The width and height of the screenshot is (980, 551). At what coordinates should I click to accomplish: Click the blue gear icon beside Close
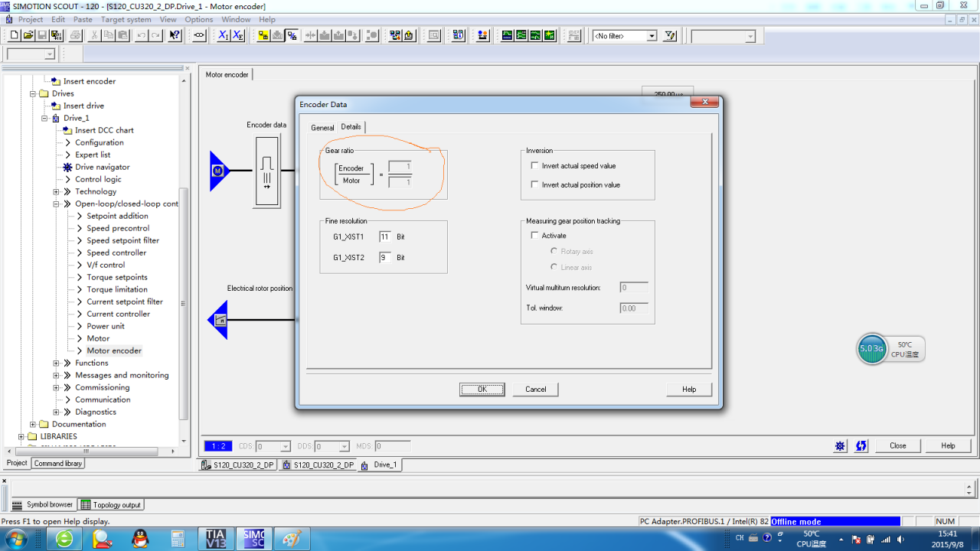(x=840, y=445)
